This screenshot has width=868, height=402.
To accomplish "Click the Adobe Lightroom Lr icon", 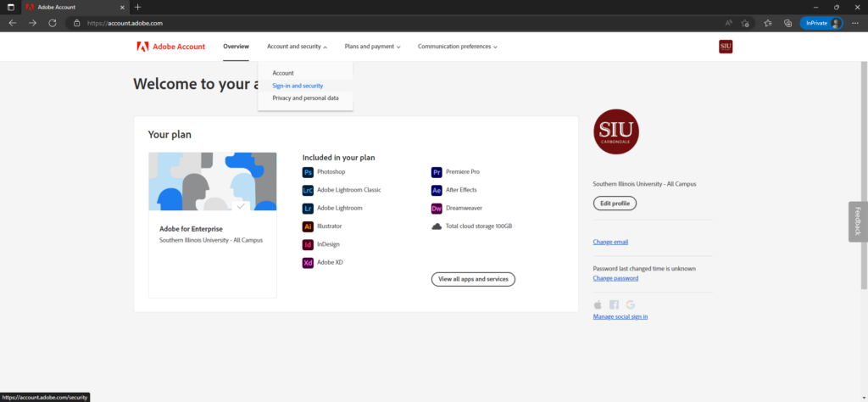I will coord(308,208).
